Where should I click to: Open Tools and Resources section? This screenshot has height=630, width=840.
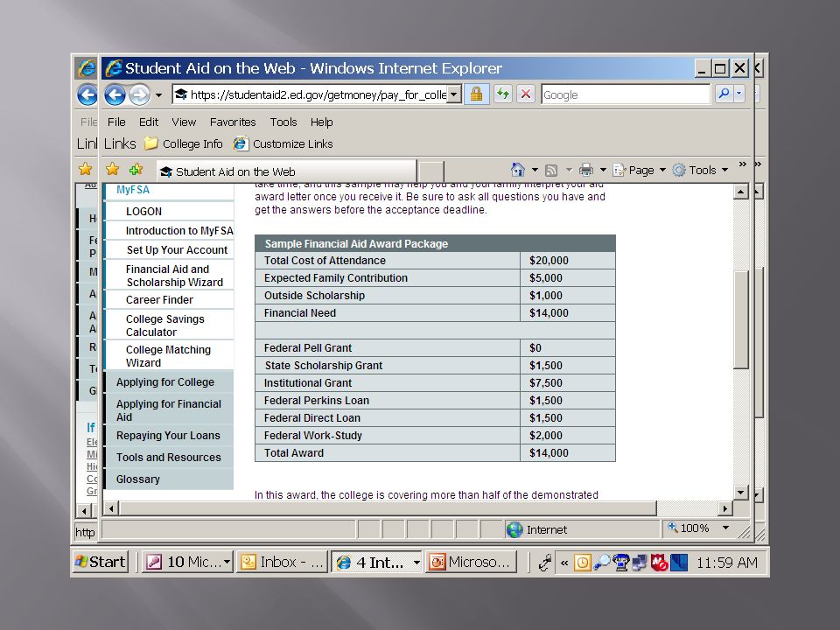click(x=169, y=457)
